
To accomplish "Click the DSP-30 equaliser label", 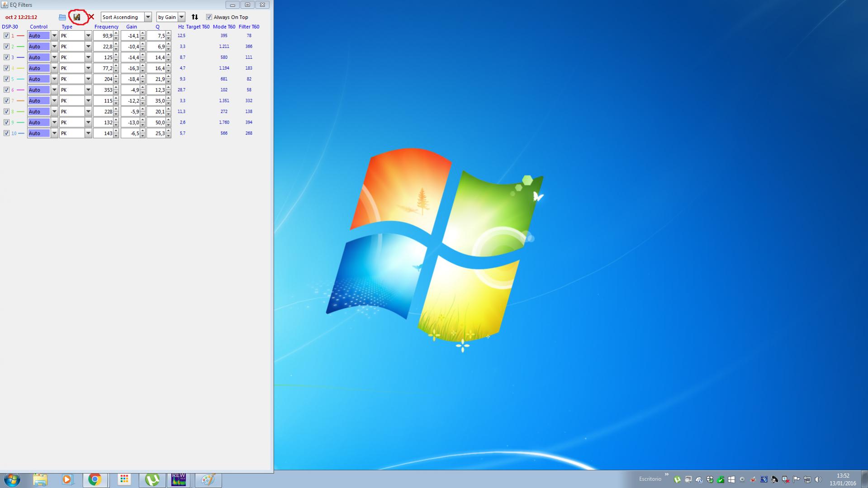I will pyautogui.click(x=10, y=27).
